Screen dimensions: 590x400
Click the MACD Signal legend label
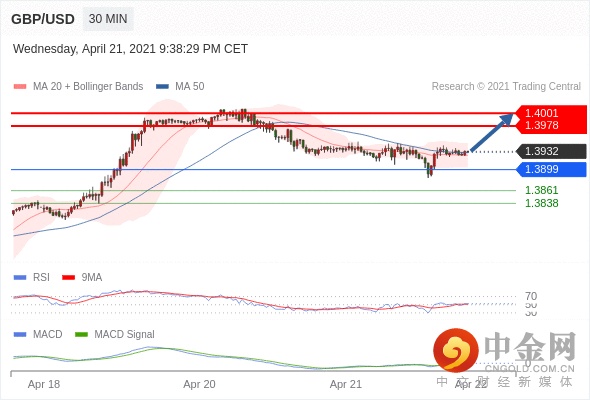pyautogui.click(x=125, y=335)
